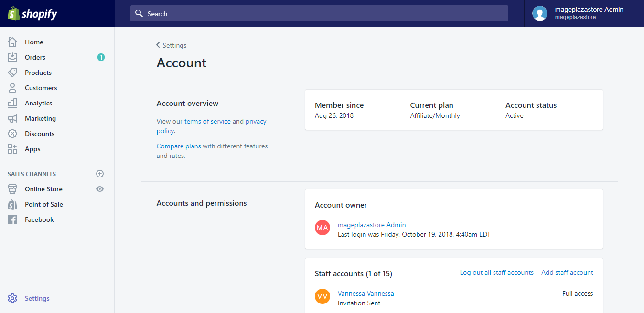Open Settings label in sidebar
This screenshot has height=313, width=644.
pos(37,298)
